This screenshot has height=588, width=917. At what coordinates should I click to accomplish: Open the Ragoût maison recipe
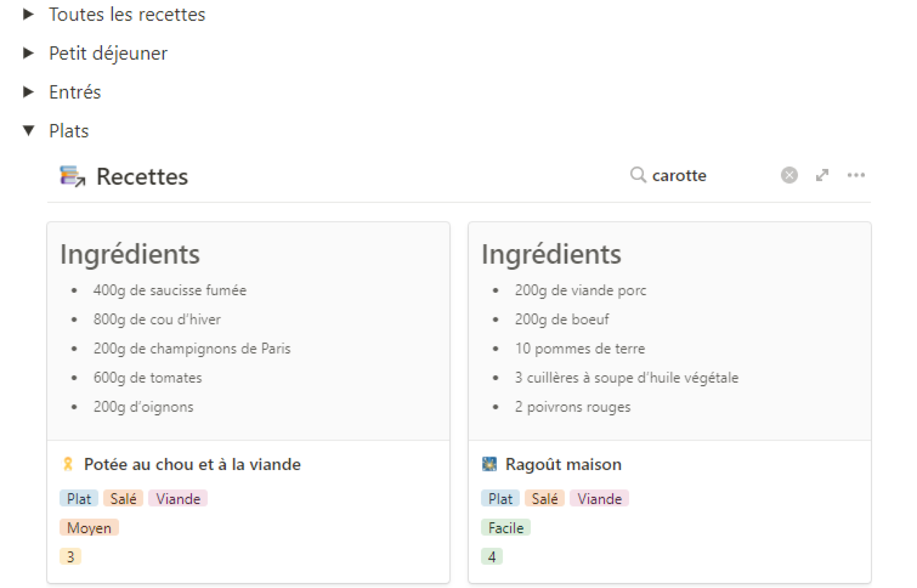point(563,464)
